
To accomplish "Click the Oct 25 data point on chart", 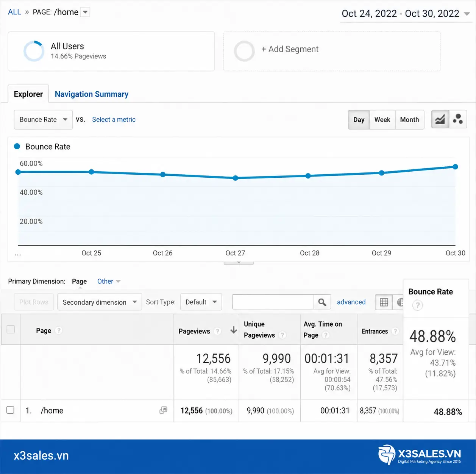I will click(x=91, y=172).
